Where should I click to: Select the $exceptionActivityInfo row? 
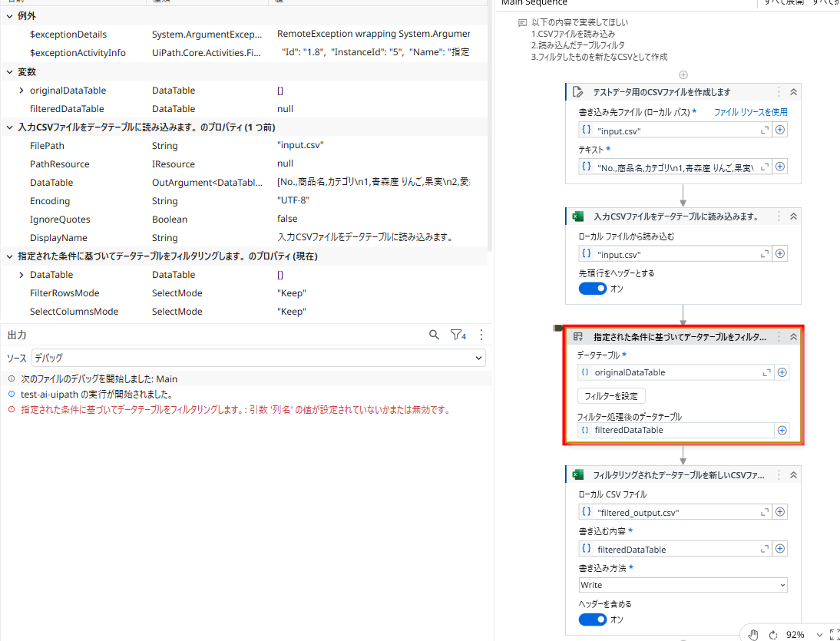[x=243, y=52]
